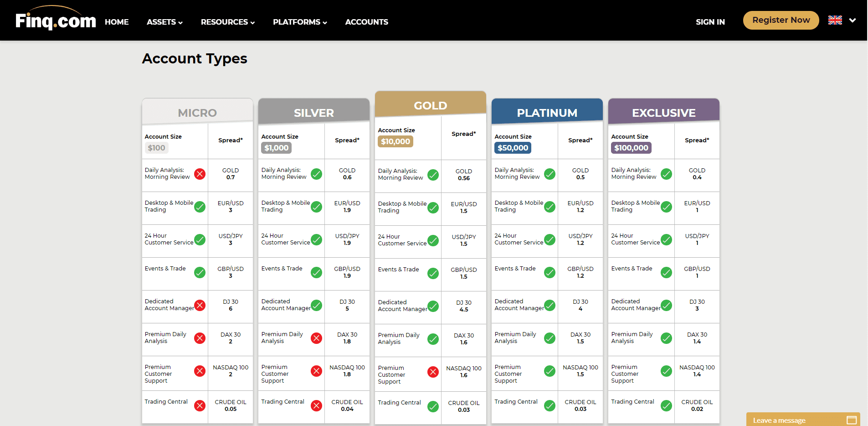Click Gold's green check for Daily Analysis
The image size is (868, 426).
pyautogui.click(x=433, y=175)
